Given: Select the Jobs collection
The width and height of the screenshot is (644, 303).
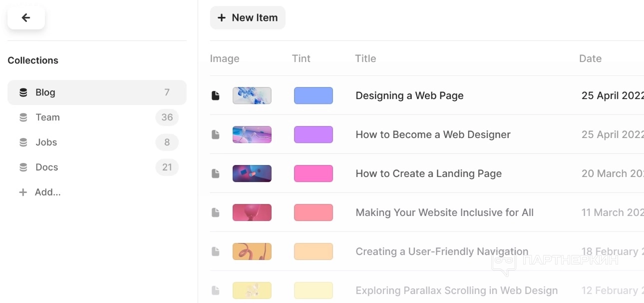Looking at the screenshot, I should pyautogui.click(x=46, y=142).
